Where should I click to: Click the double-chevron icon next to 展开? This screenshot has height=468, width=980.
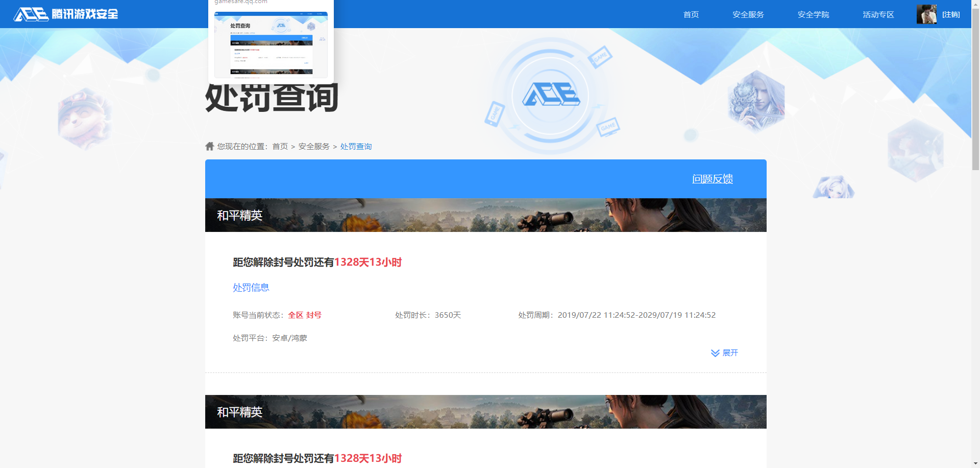pyautogui.click(x=714, y=353)
